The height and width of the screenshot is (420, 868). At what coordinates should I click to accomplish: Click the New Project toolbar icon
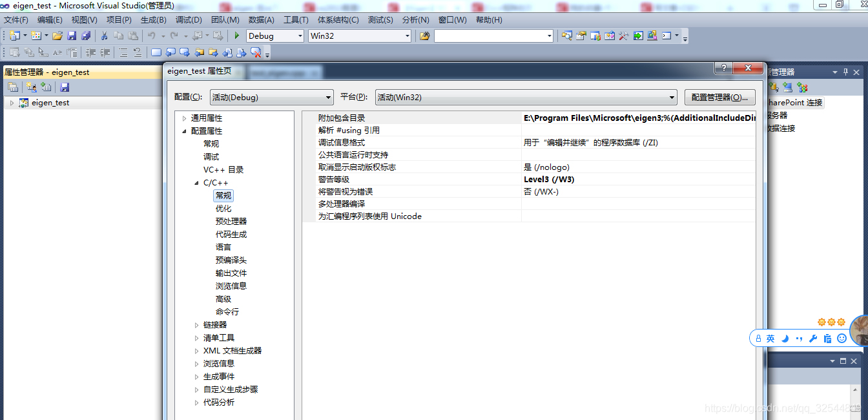pyautogui.click(x=15, y=36)
